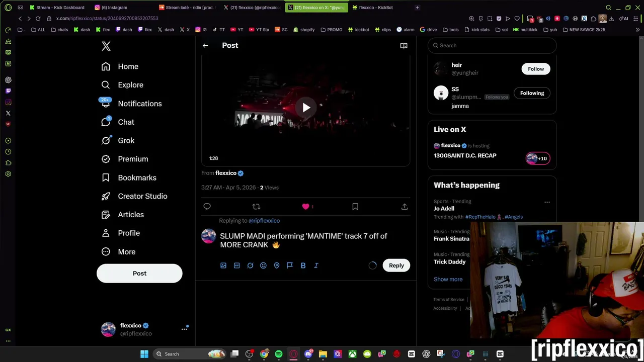This screenshot has height=362, width=644.
Task: Open the Explore page
Action: [122, 85]
